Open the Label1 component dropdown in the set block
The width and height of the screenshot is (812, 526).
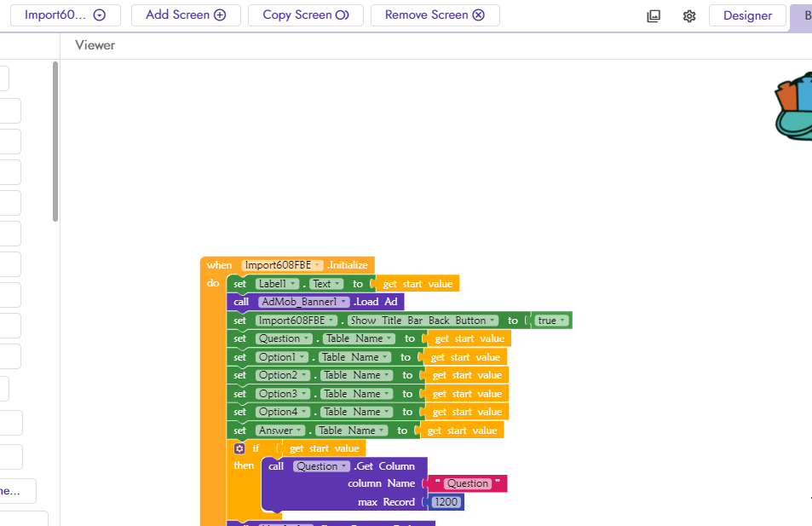click(x=292, y=283)
